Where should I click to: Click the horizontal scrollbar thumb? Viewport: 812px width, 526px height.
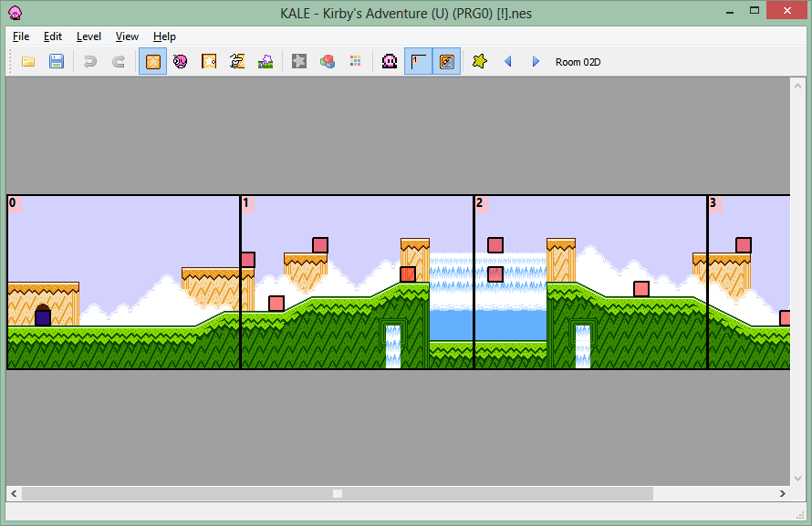tap(338, 494)
